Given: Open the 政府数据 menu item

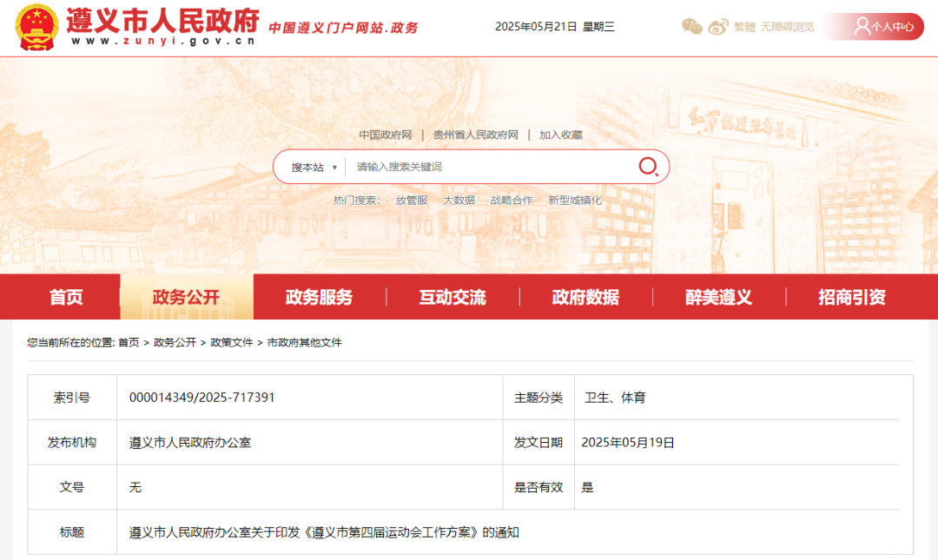Looking at the screenshot, I should 585,297.
